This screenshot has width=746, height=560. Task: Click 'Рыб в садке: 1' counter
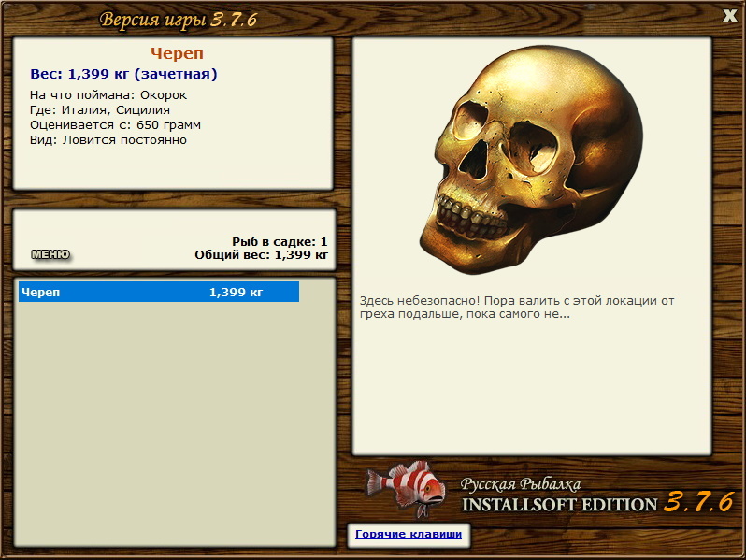click(x=280, y=242)
